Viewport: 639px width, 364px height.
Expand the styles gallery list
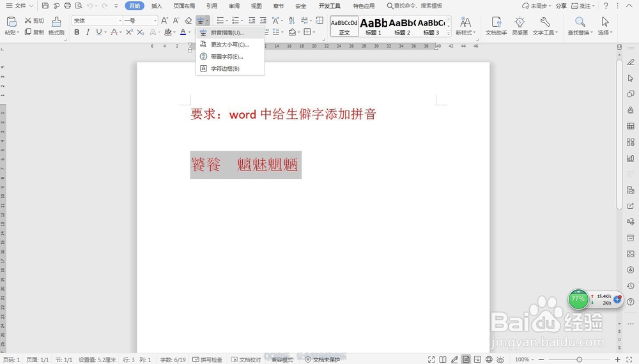[x=449, y=33]
